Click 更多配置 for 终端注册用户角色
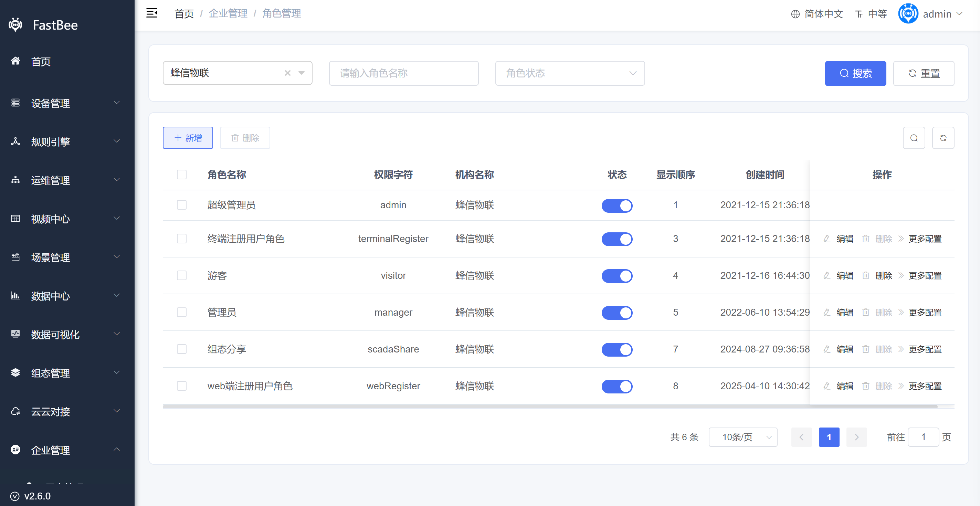980x506 pixels. [925, 239]
